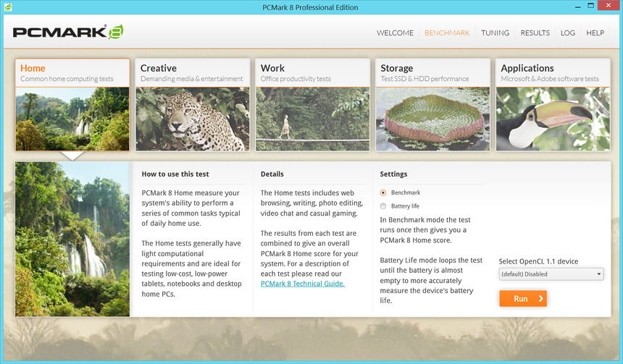Click the Run button
Viewport: 623px width, 364px height.
coord(523,298)
